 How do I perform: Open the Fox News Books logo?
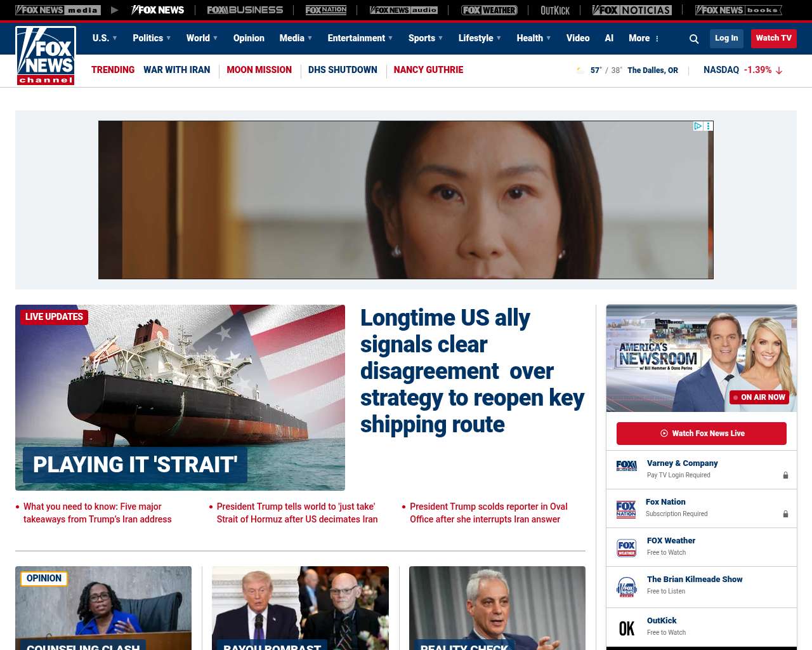click(738, 10)
